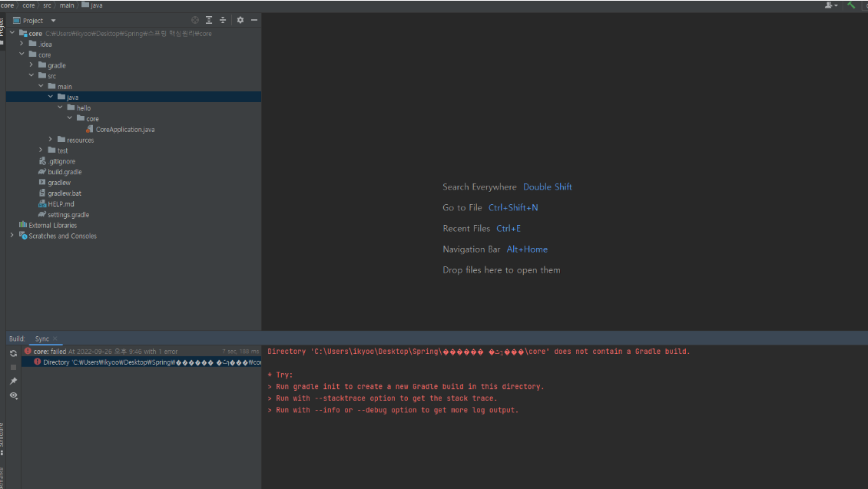Expand the .idea folder
The height and width of the screenshot is (489, 868).
[22, 44]
